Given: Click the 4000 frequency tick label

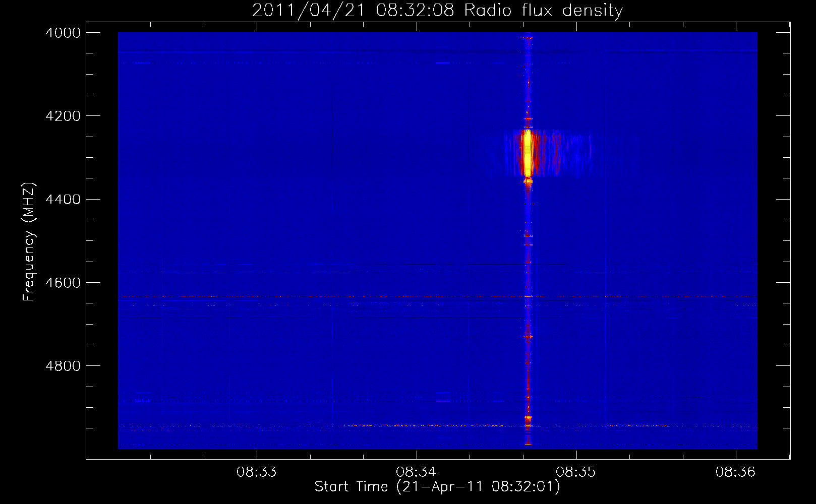Looking at the screenshot, I should point(63,33).
